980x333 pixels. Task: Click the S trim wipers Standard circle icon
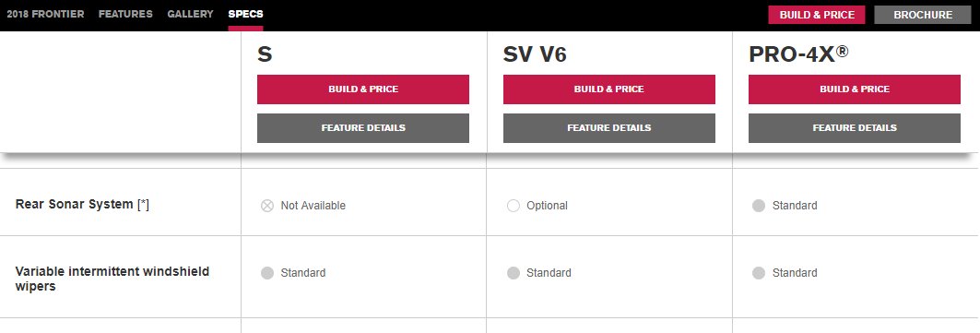[266, 273]
